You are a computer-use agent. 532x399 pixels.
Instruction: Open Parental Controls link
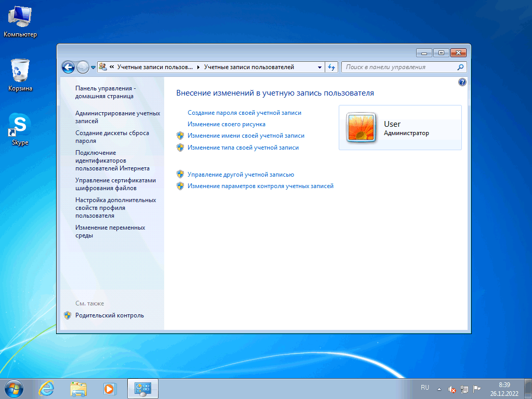[110, 315]
